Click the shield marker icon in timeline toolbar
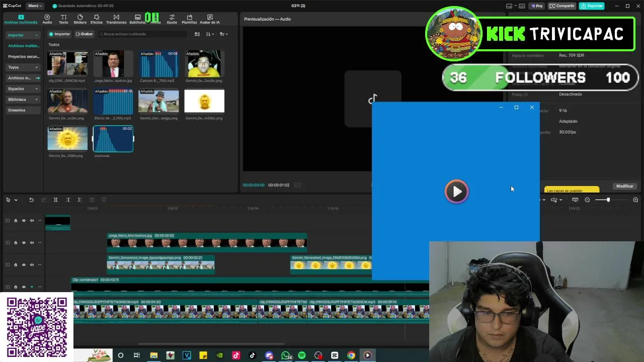Screen dimensions: 644x362 click(x=104, y=200)
